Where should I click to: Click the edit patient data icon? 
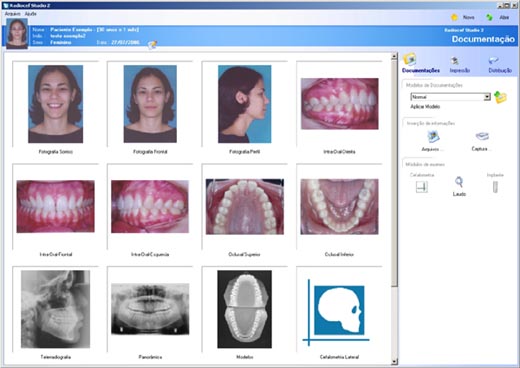[x=152, y=44]
